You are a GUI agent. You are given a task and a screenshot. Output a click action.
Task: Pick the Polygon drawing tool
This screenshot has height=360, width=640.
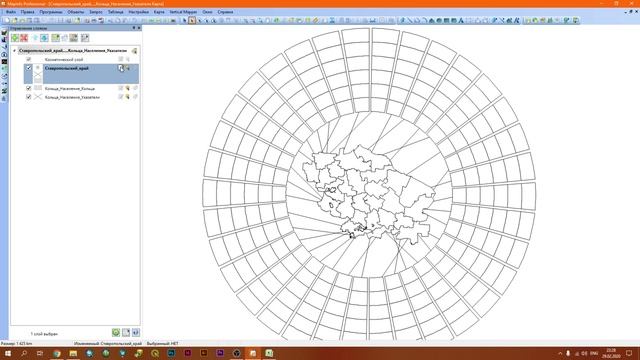pos(432,20)
